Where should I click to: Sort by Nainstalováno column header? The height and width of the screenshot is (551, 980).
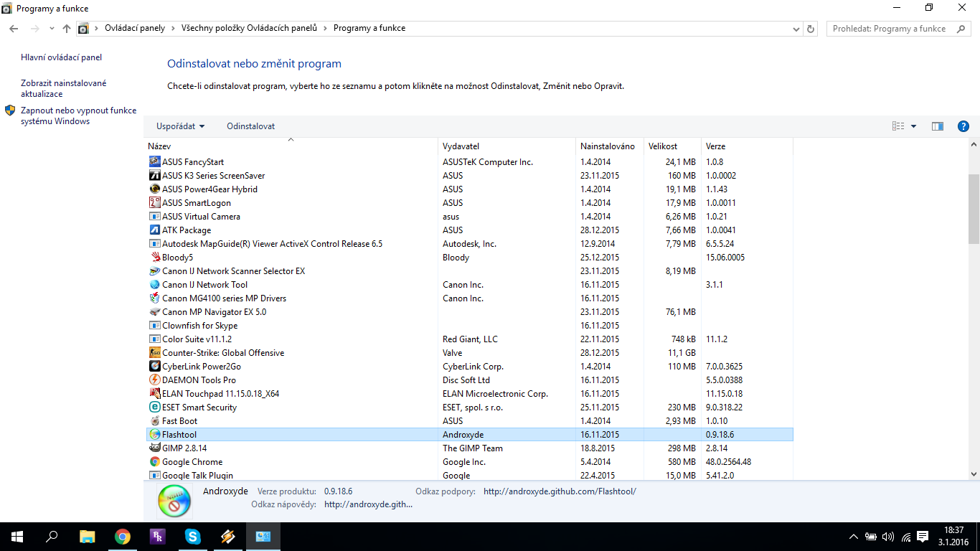pyautogui.click(x=609, y=146)
